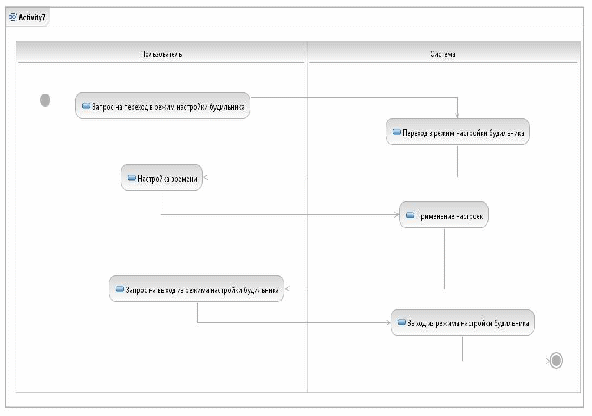592x416 pixels.
Task: Select the activity final node bullseye
Action: [x=556, y=360]
